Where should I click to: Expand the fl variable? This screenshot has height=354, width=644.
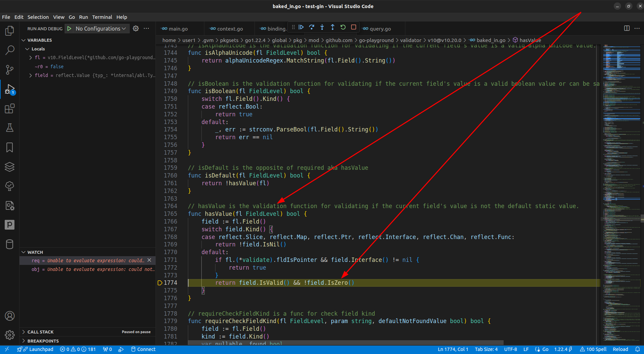(x=31, y=57)
